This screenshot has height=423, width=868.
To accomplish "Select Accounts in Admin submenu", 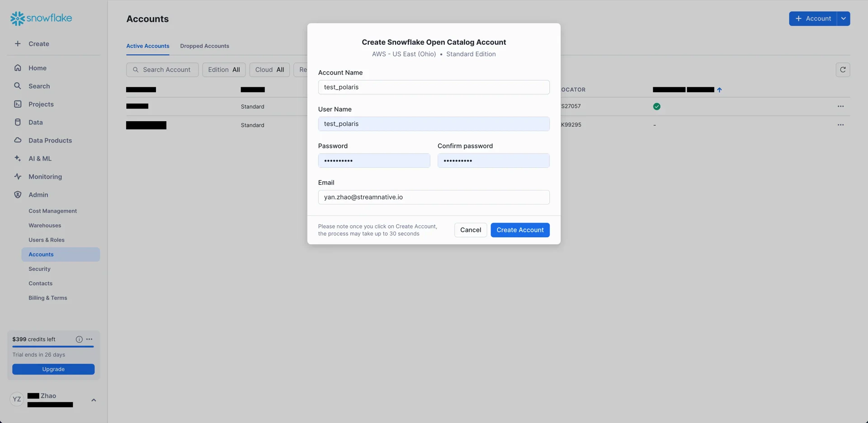I will click(x=61, y=254).
